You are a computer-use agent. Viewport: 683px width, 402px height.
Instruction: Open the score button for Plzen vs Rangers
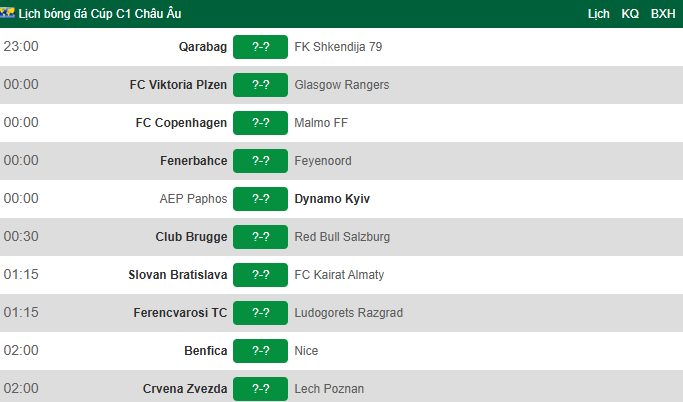[x=260, y=84]
